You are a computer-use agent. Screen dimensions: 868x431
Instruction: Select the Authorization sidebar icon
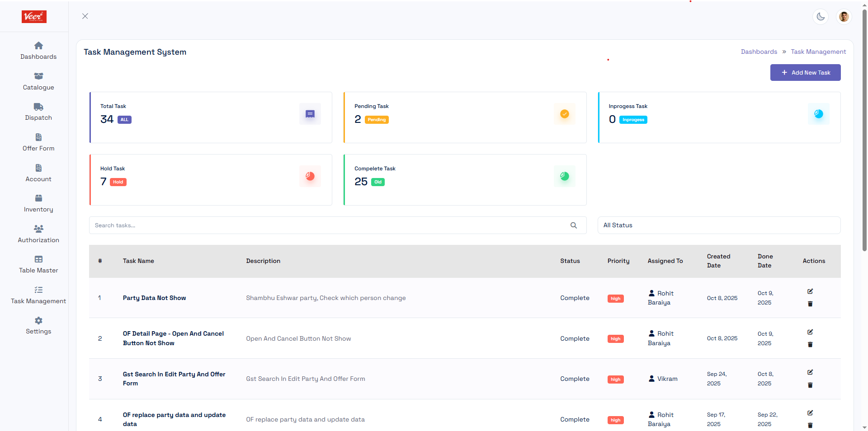point(38,233)
